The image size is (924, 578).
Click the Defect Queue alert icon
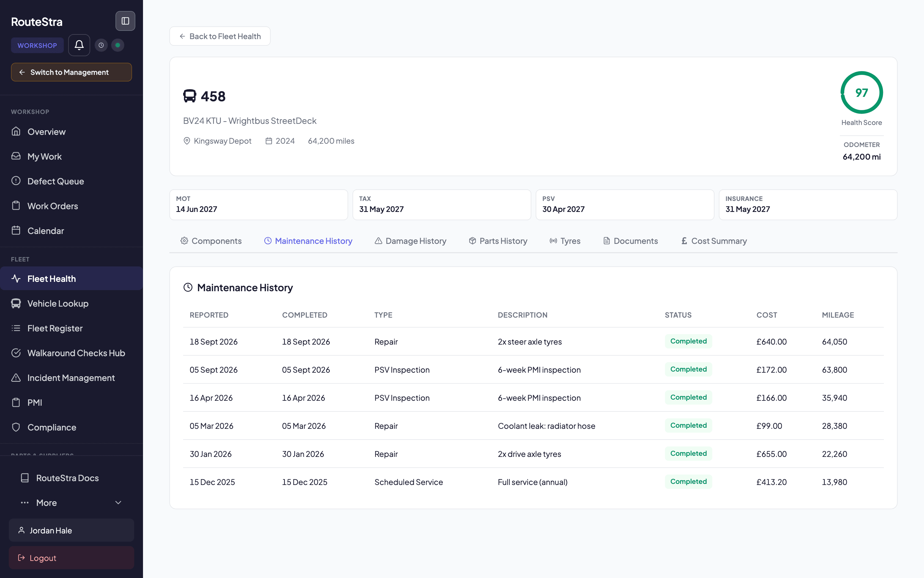tap(16, 181)
